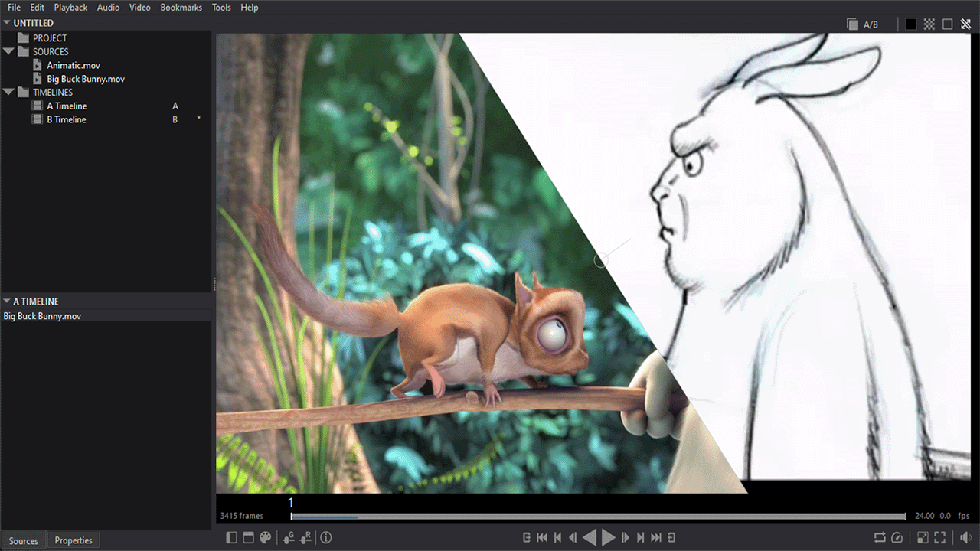980x551 pixels.
Task: Switch to the Properties tab
Action: pos(73,540)
